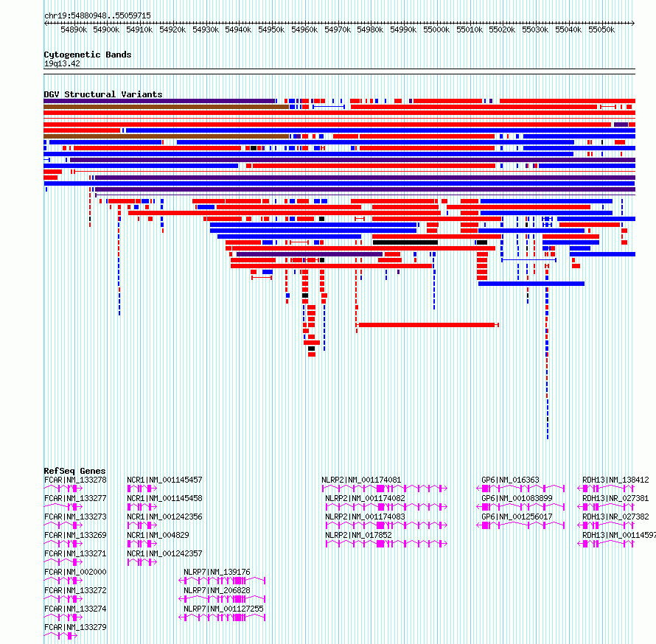The image size is (656, 644).
Task: Open the NCR1|NM_004829 transcript
Action: click(158, 535)
